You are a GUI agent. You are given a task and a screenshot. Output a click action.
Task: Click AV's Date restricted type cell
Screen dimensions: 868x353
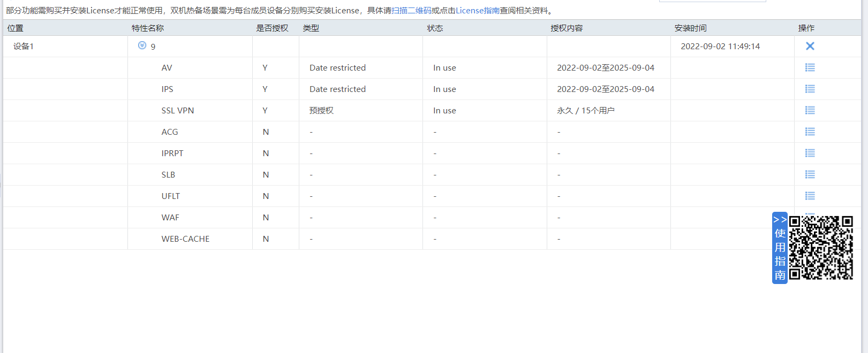click(x=337, y=68)
